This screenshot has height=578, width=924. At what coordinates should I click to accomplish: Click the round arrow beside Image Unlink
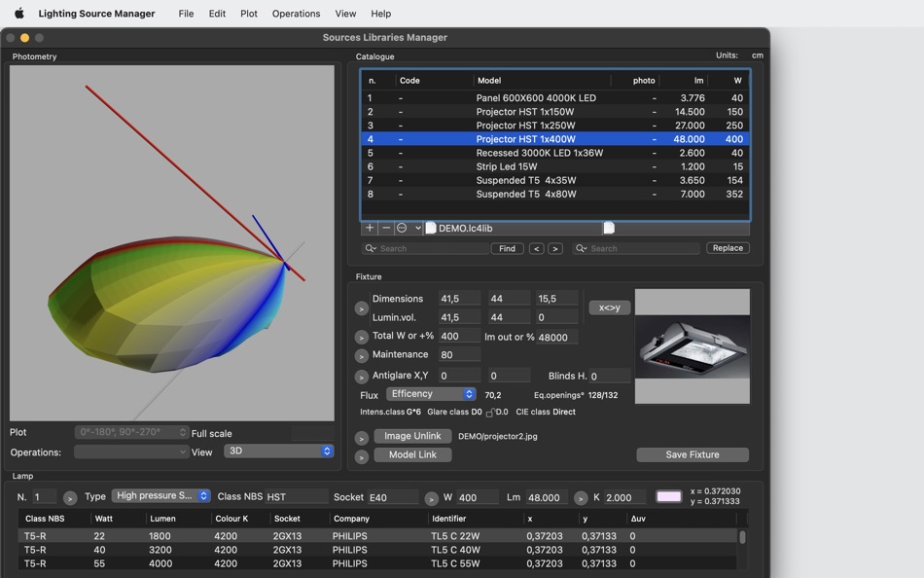(361, 438)
